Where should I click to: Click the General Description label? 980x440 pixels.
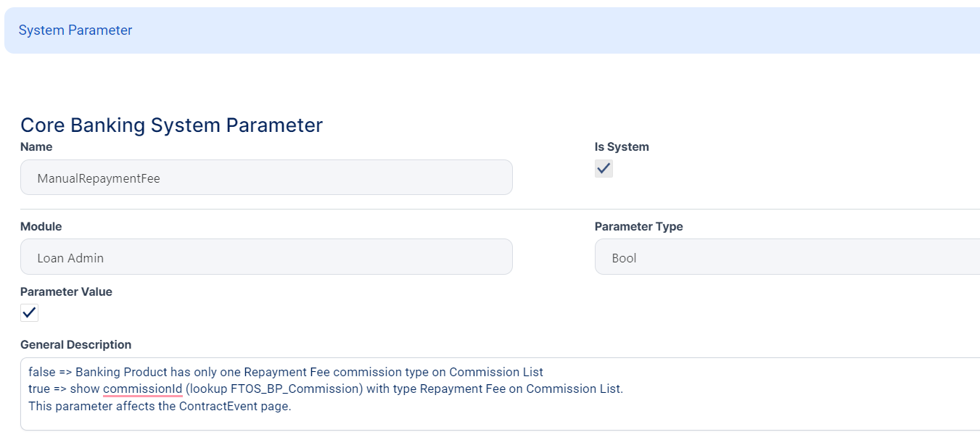tap(75, 344)
